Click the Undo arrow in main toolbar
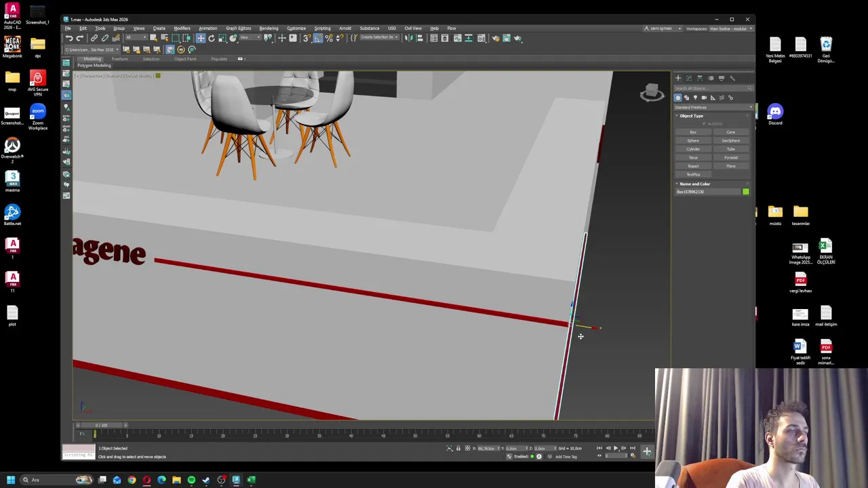This screenshot has width=868, height=488. click(69, 38)
